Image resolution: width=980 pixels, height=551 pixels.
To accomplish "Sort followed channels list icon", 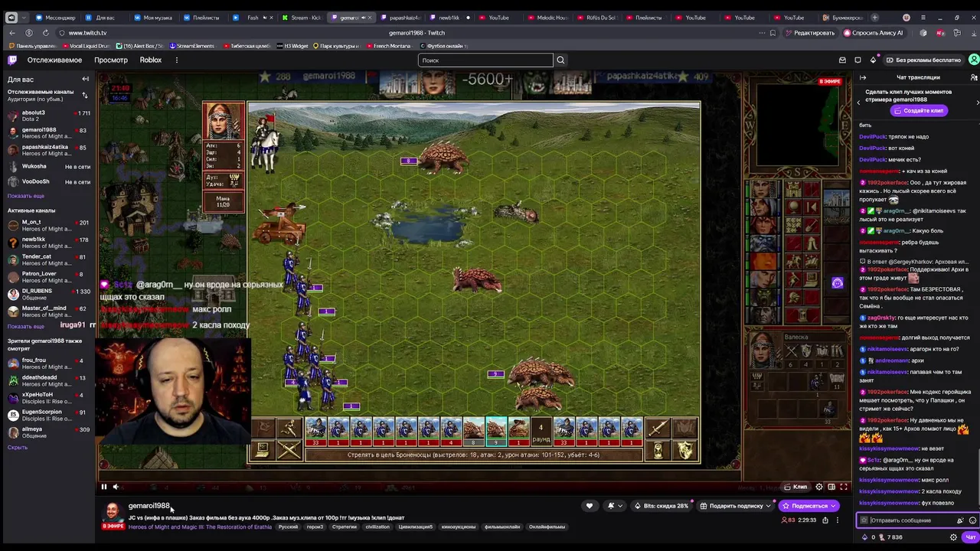I will click(x=85, y=95).
